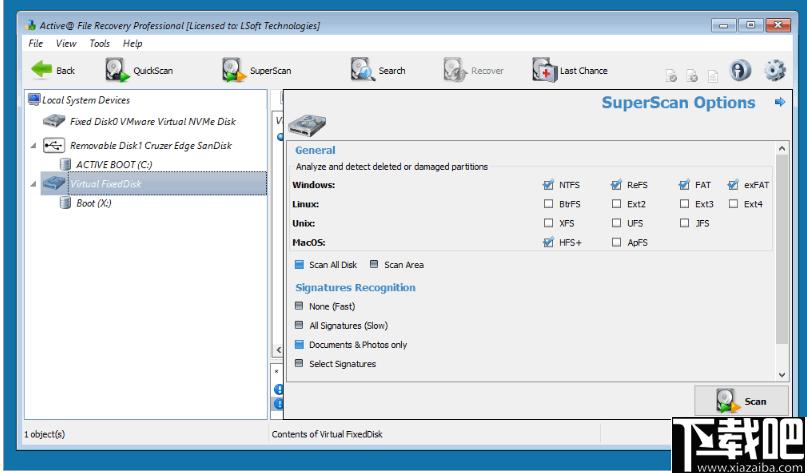
Task: Collapse the Removable Disk1 tree node
Action: [x=33, y=146]
